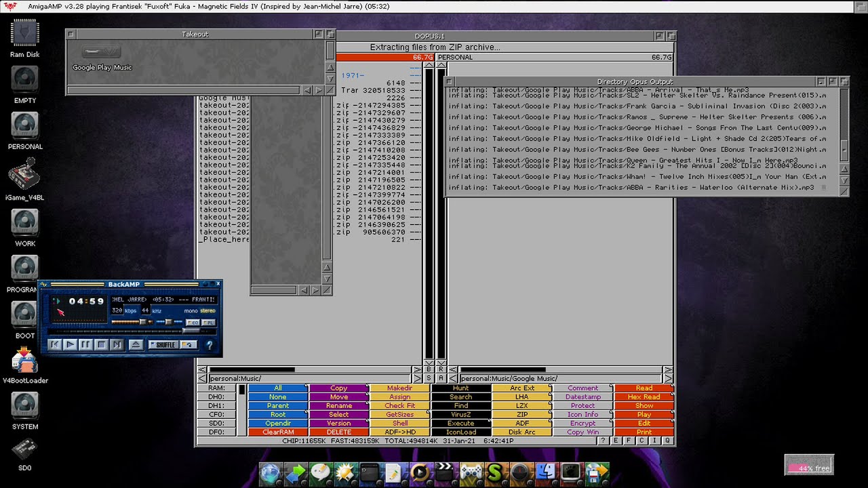Select the _Place_here entry in left pane

[x=224, y=239]
